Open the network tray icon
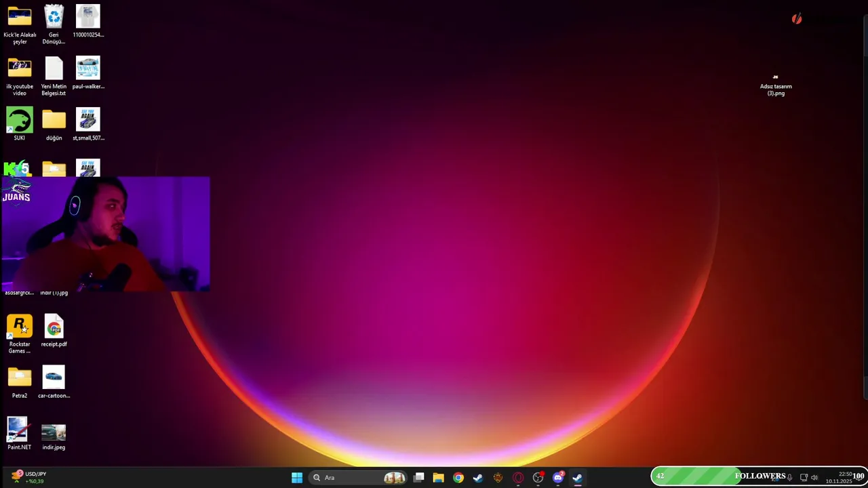The height and width of the screenshot is (488, 868). tap(804, 477)
